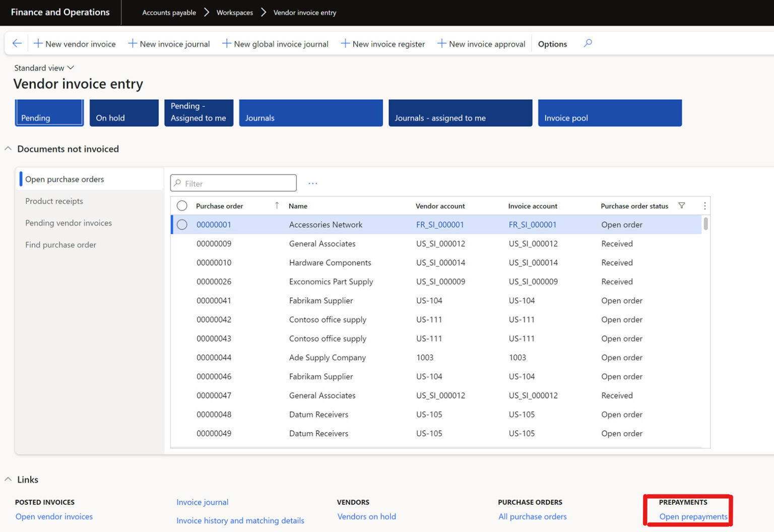The image size is (774, 532).
Task: Click the plus icon beside New global invoice journal
Action: pyautogui.click(x=226, y=44)
